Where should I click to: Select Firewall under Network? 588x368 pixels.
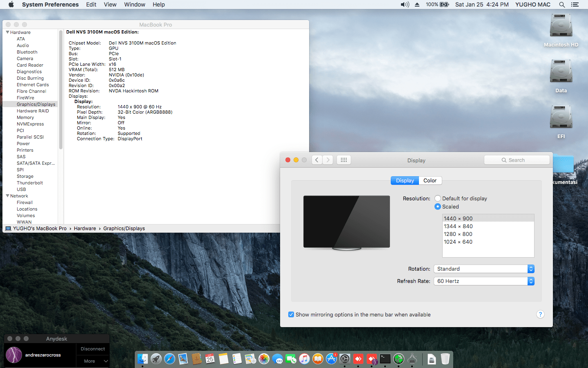(x=25, y=202)
